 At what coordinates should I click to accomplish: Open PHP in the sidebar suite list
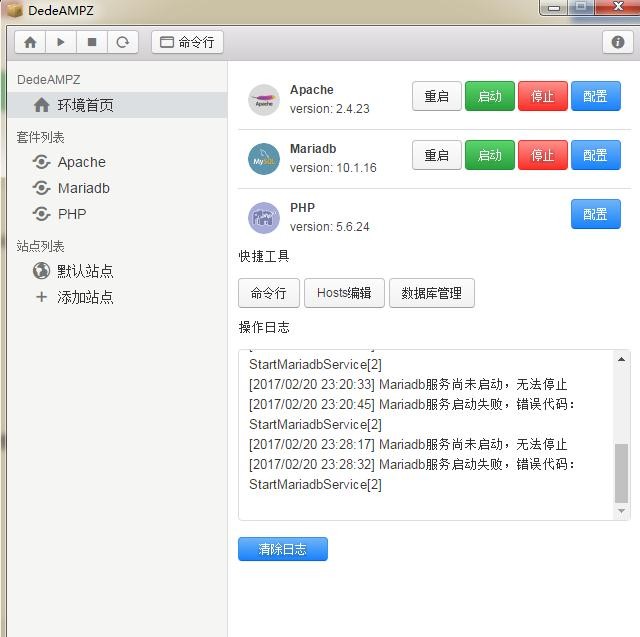[x=72, y=214]
